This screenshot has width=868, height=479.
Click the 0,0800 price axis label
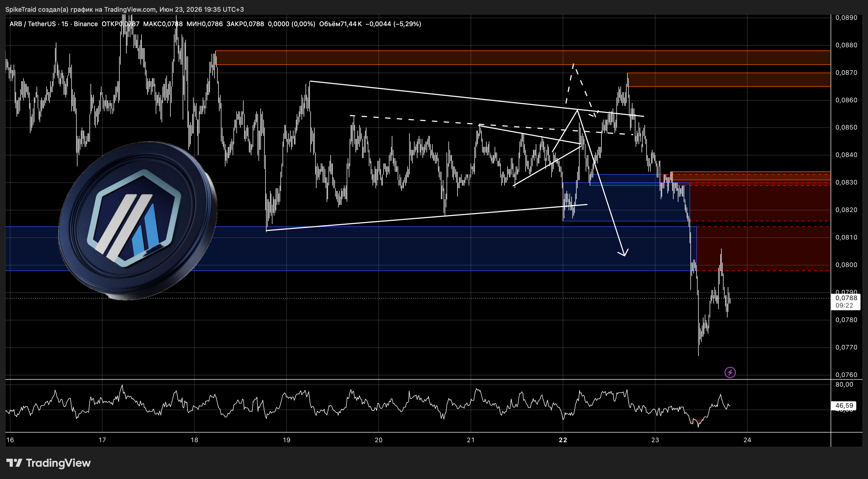click(x=846, y=265)
